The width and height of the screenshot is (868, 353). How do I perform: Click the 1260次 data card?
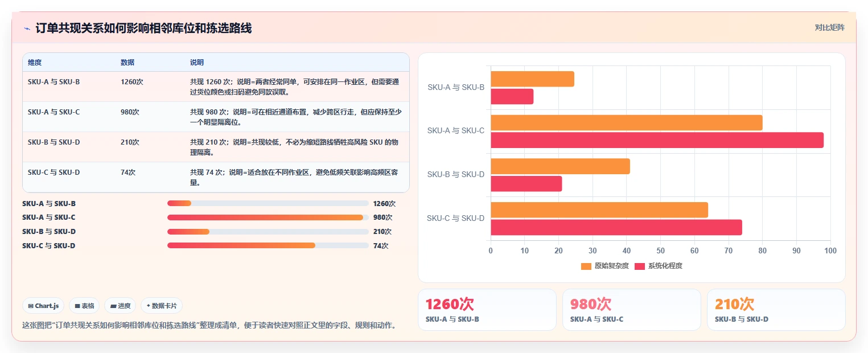pyautogui.click(x=487, y=310)
